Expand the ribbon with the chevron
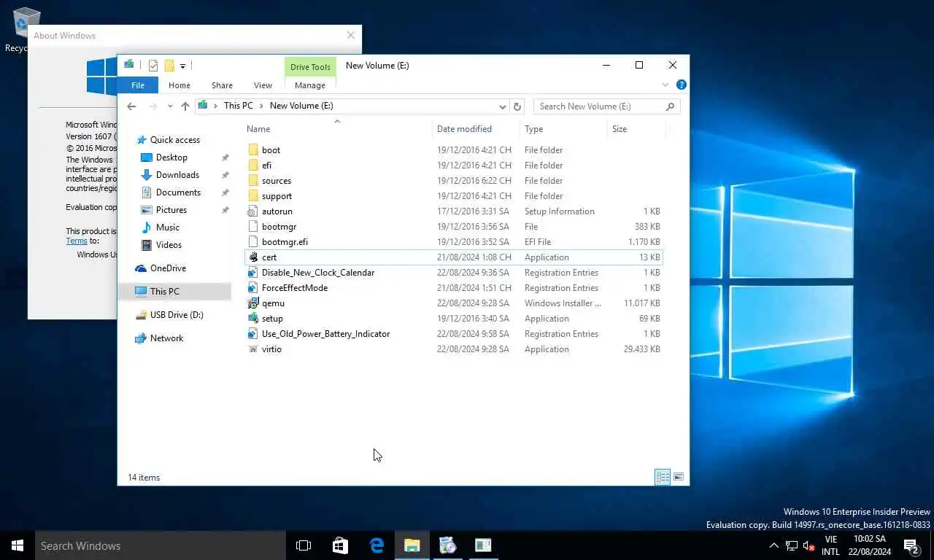 [665, 85]
